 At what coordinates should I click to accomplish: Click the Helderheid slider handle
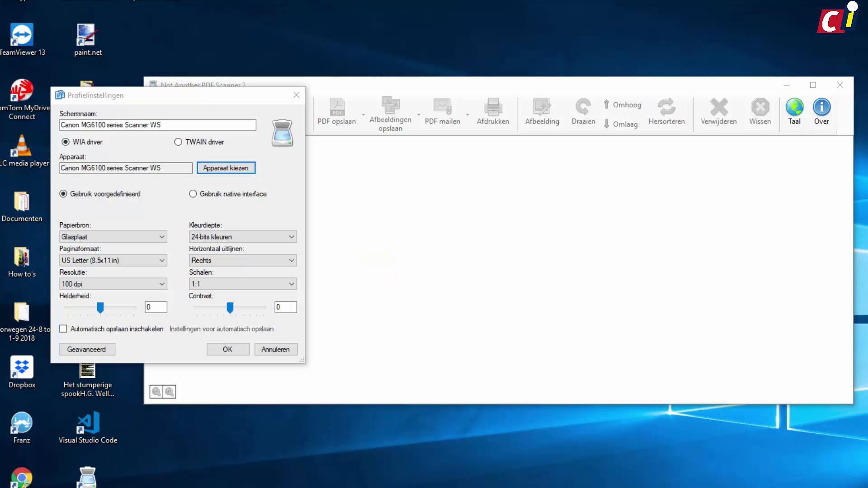tap(100, 308)
